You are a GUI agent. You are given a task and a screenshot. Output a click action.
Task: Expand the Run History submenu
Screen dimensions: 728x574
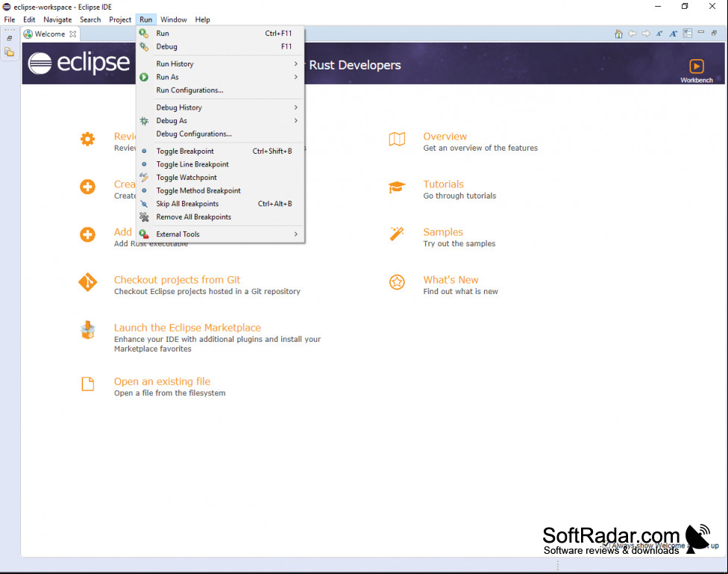[221, 63]
